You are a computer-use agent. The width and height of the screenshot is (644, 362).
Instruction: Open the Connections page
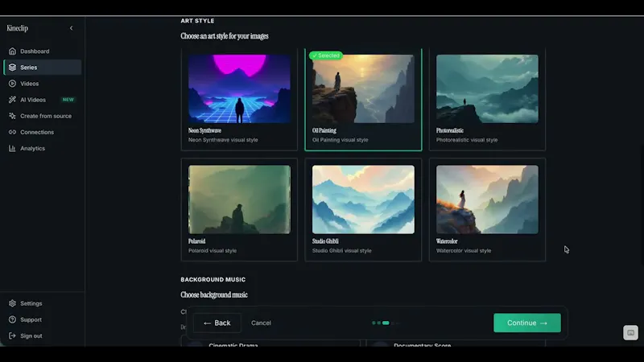(x=43, y=132)
